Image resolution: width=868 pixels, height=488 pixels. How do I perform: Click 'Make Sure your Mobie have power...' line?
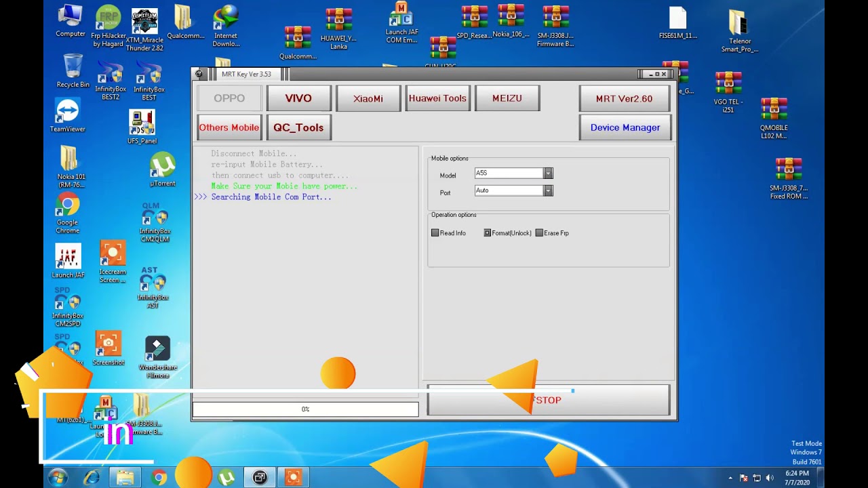pos(284,186)
